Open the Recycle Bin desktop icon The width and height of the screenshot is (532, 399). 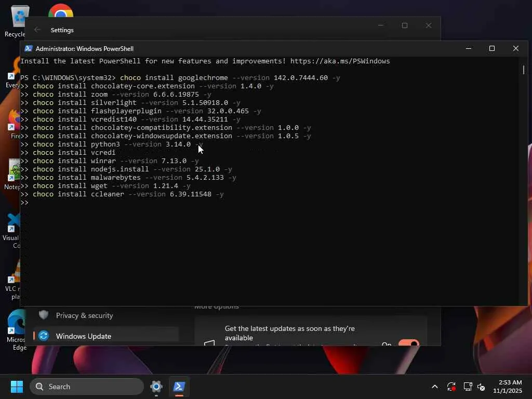click(x=15, y=21)
